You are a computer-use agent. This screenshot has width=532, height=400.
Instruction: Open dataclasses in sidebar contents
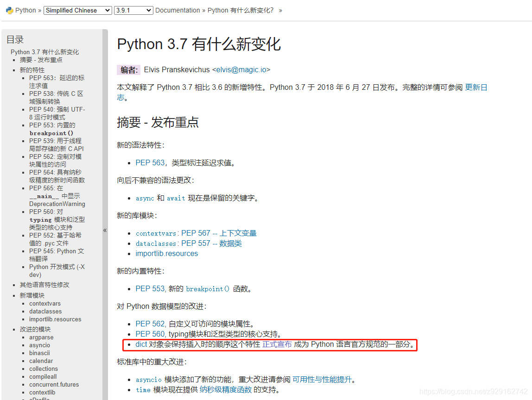point(45,311)
